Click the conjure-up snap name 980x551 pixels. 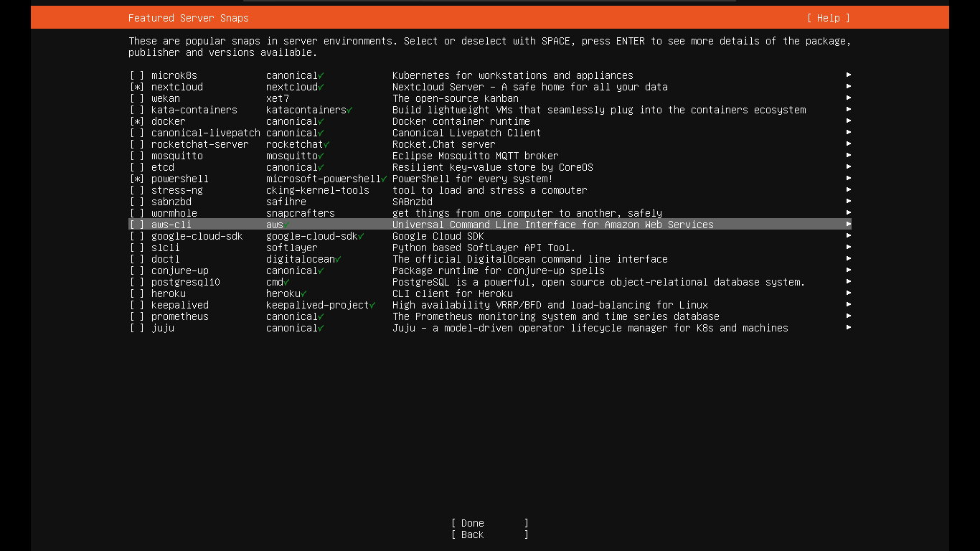180,270
